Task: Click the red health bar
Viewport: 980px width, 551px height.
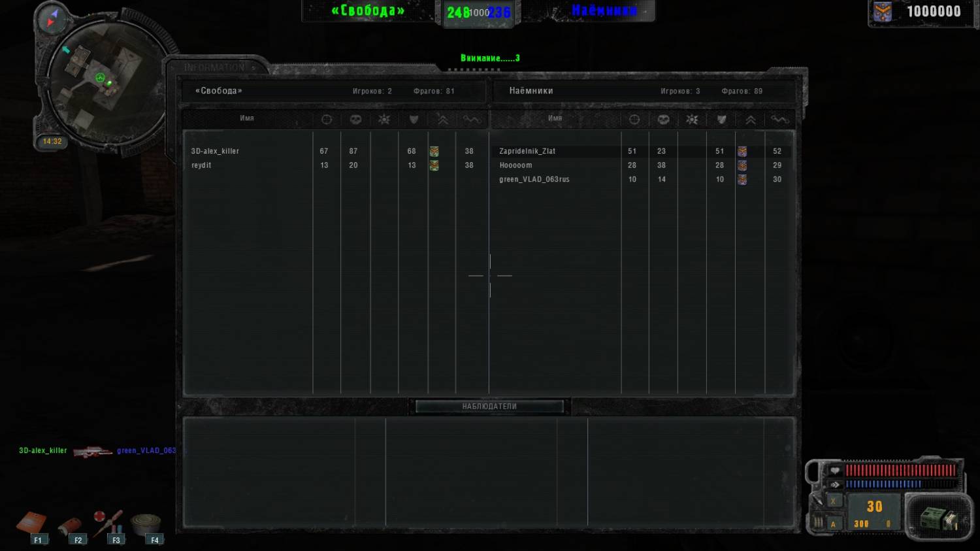Action: (x=900, y=471)
